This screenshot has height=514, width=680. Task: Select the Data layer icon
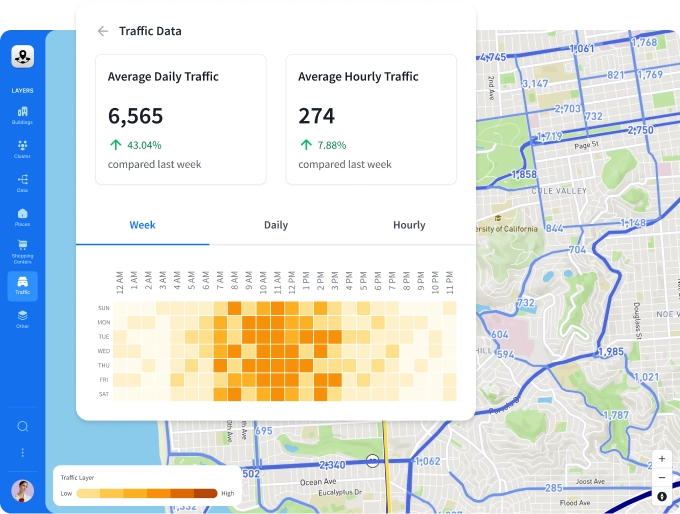click(22, 182)
